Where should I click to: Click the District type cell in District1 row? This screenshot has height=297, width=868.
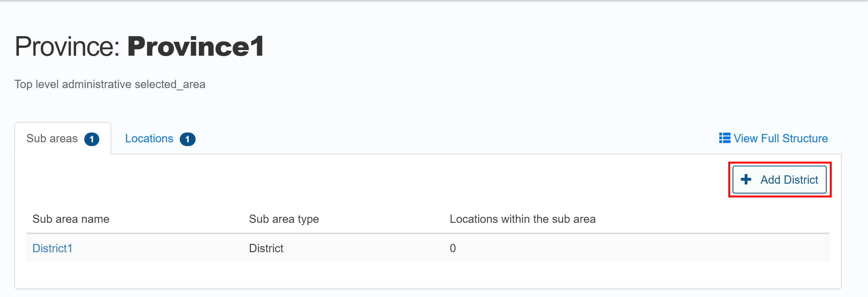point(266,248)
